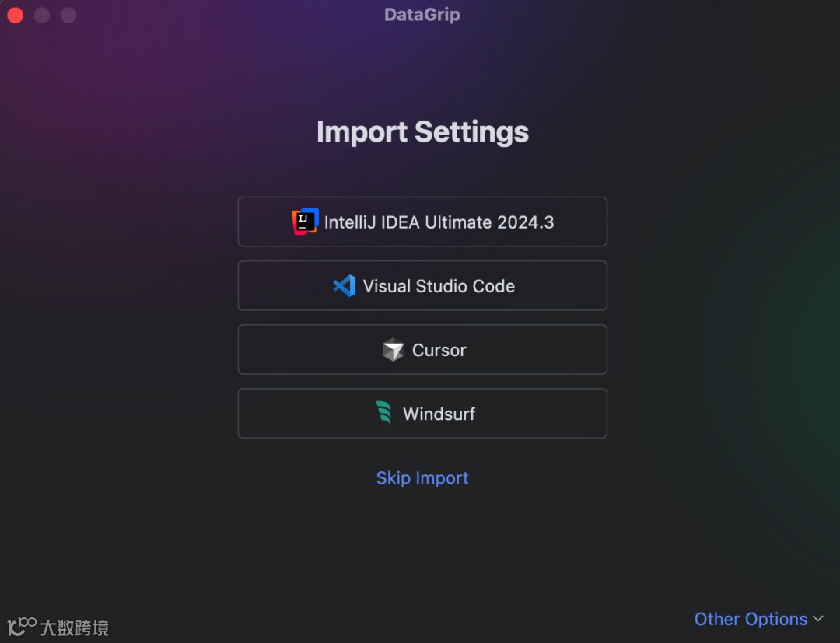Click the greyed-out minimize window button

[x=42, y=16]
